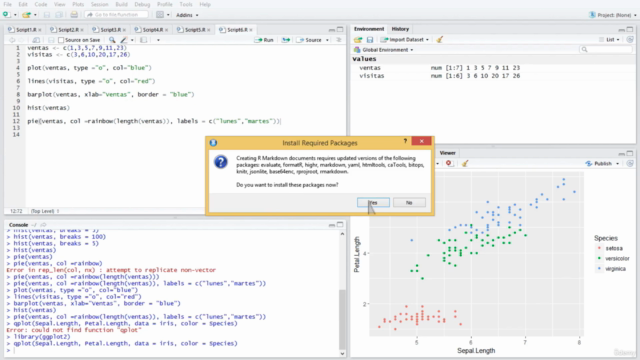Viewport: 640px width, 360px height.
Task: Click the Go to file/function field
Action: tap(116, 15)
